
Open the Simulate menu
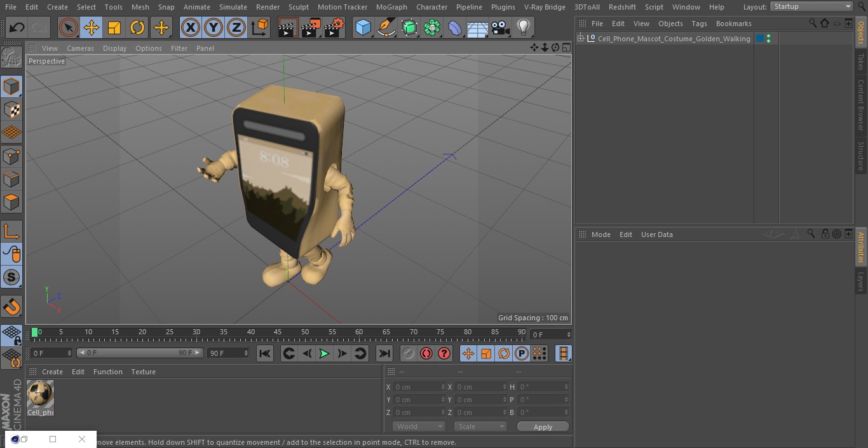tap(233, 7)
